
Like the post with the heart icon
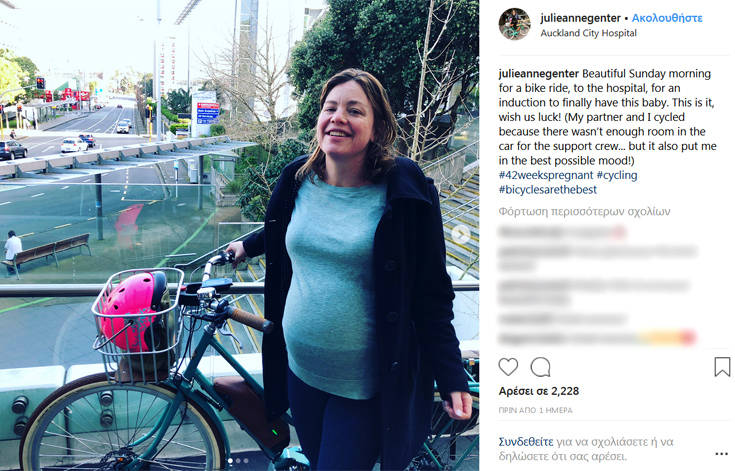pos(508,367)
